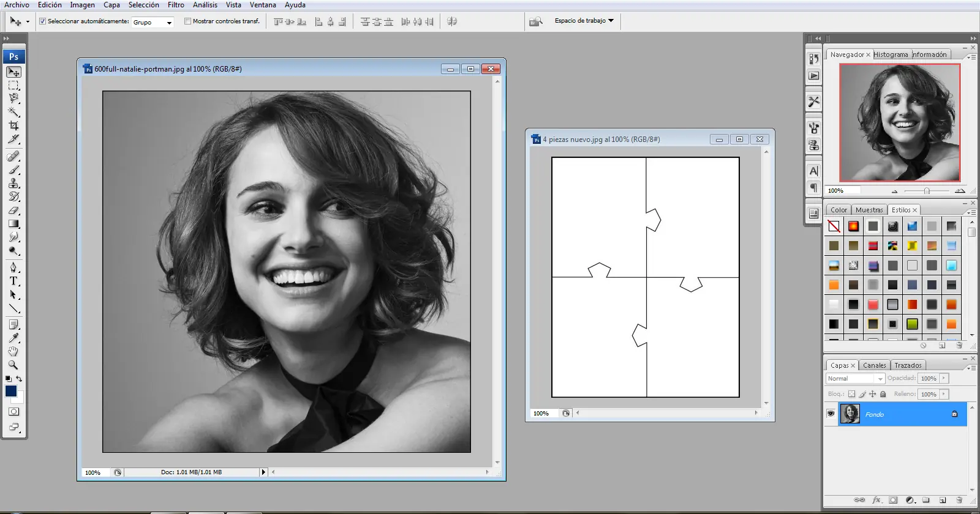Viewport: 980px width, 514px height.
Task: Adjust the Navegador zoom slider
Action: [927, 191]
